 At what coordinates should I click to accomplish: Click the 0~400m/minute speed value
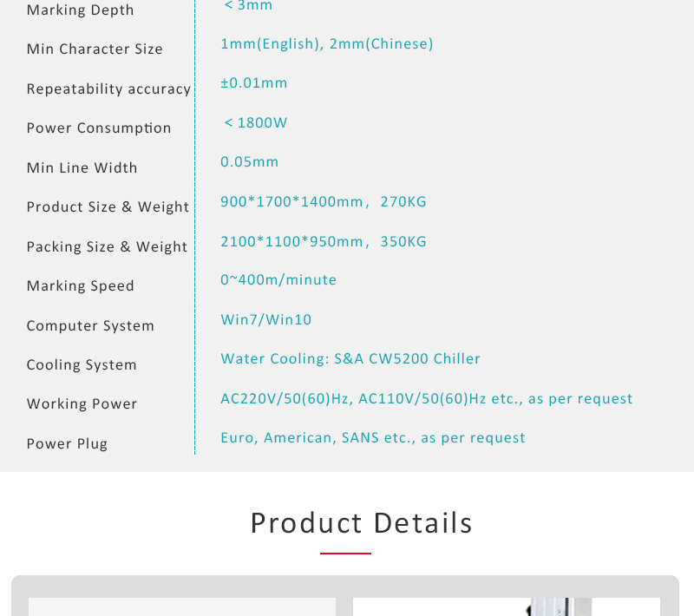(278, 279)
